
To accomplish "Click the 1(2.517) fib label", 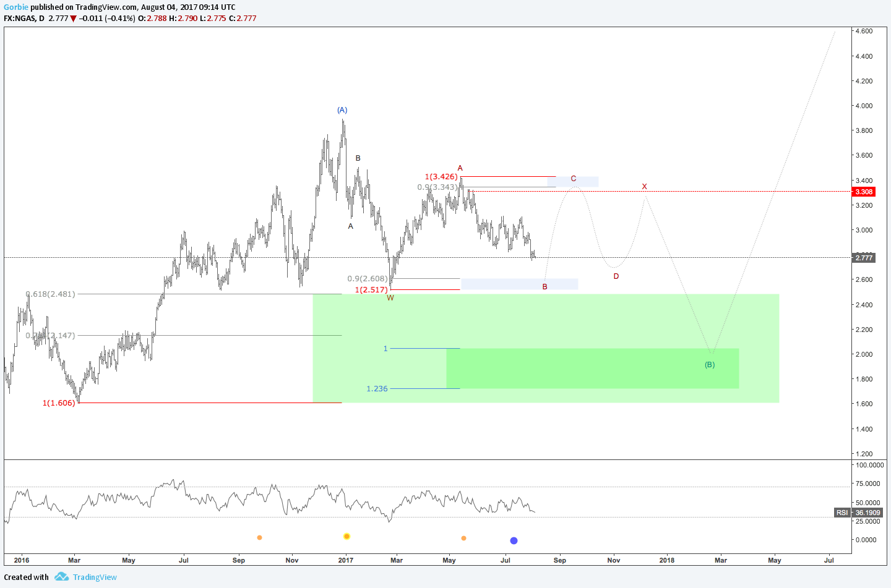I will tap(371, 290).
